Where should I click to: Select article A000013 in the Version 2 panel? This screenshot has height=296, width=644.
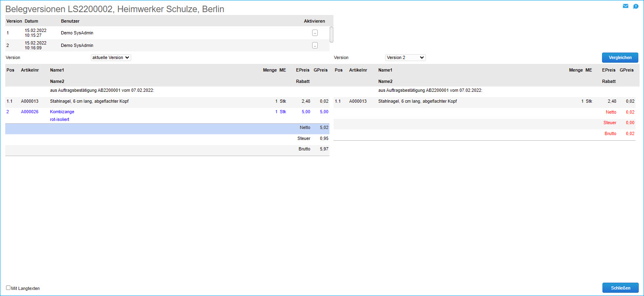(x=358, y=101)
